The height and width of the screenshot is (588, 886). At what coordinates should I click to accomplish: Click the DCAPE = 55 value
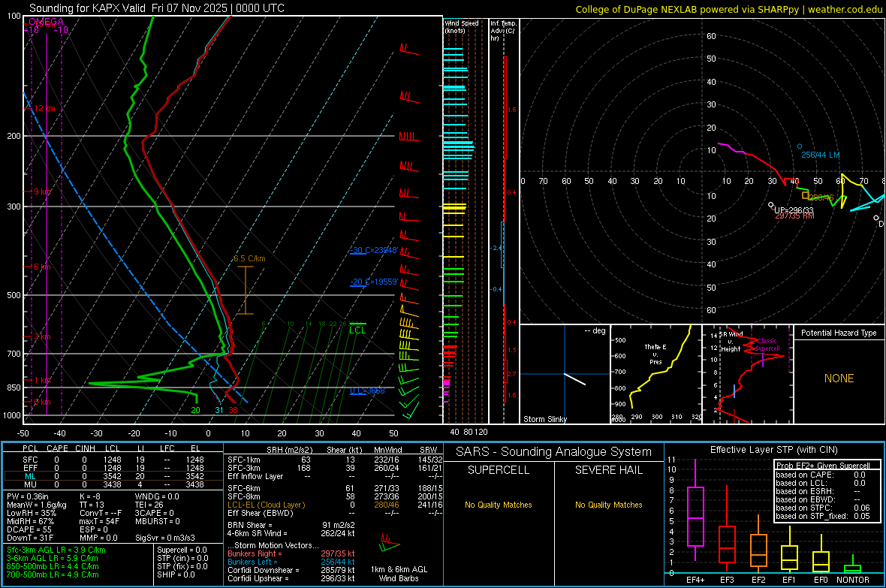click(x=29, y=529)
